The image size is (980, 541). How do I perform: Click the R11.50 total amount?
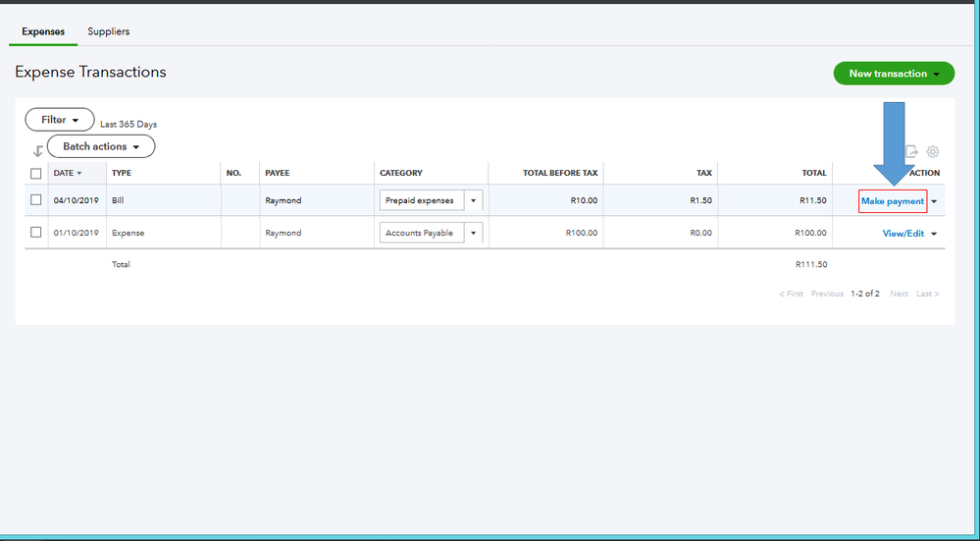click(x=812, y=200)
